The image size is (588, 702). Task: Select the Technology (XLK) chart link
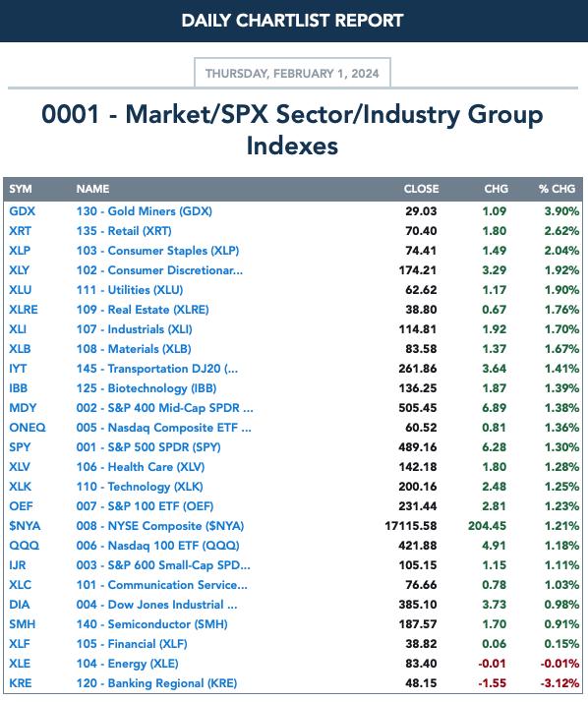pyautogui.click(x=140, y=487)
